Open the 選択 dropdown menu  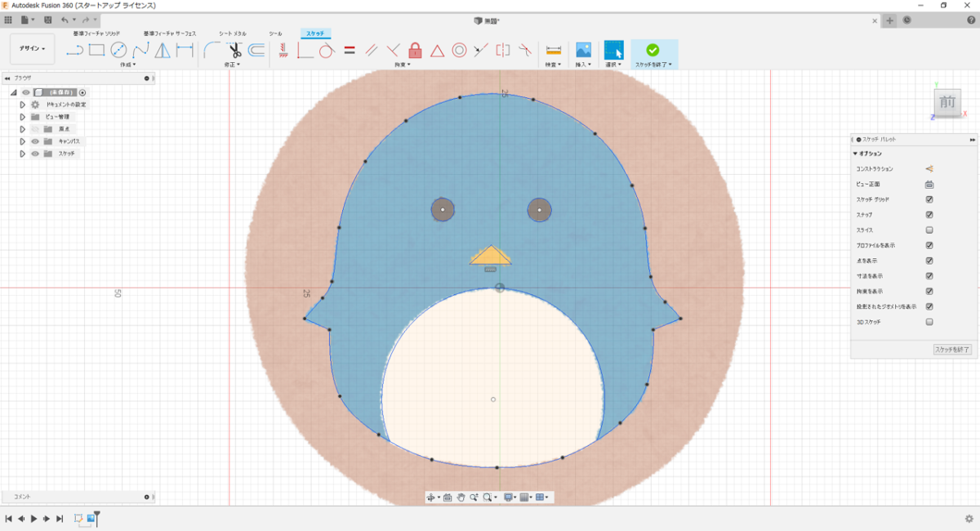613,64
